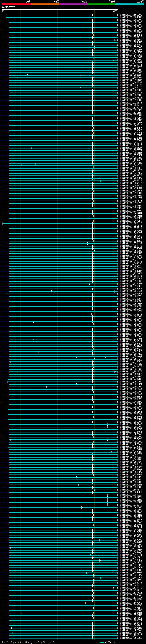Open hit UniRef100_Q93ZJ0
The height and width of the screenshot is (644, 146).
point(131,37)
